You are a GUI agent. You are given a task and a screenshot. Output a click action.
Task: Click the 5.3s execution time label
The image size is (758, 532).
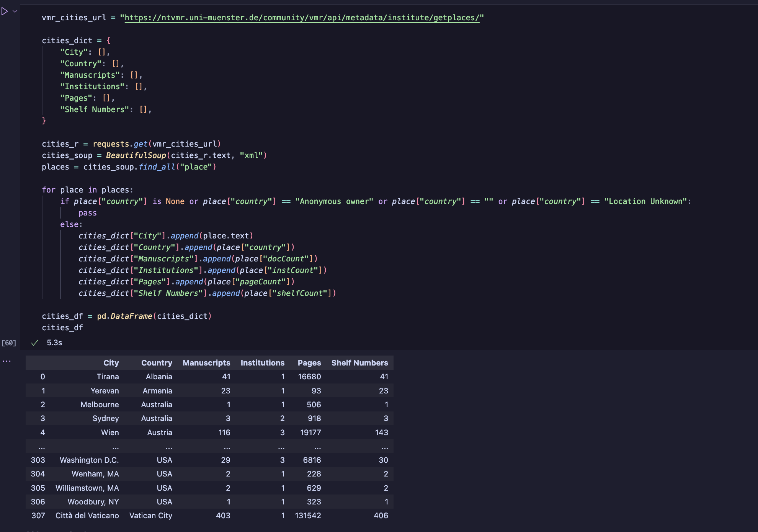point(54,343)
